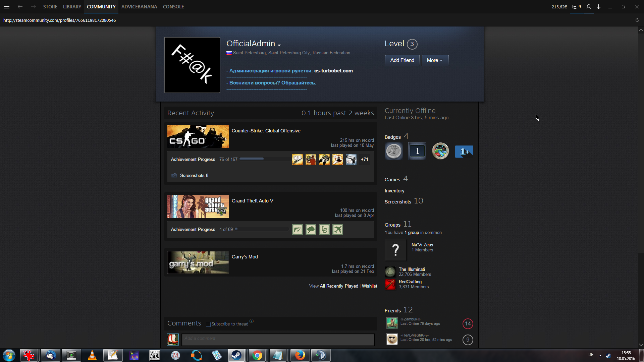Screen dimensions: 644x362
Task: Expand +71 more achievements
Action: [364, 160]
